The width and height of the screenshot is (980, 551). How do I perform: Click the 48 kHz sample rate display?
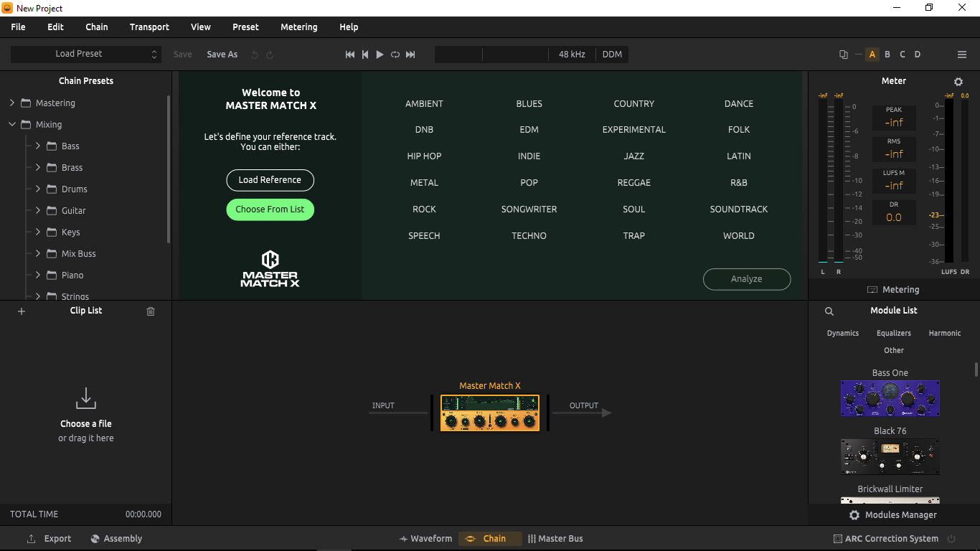(x=572, y=55)
